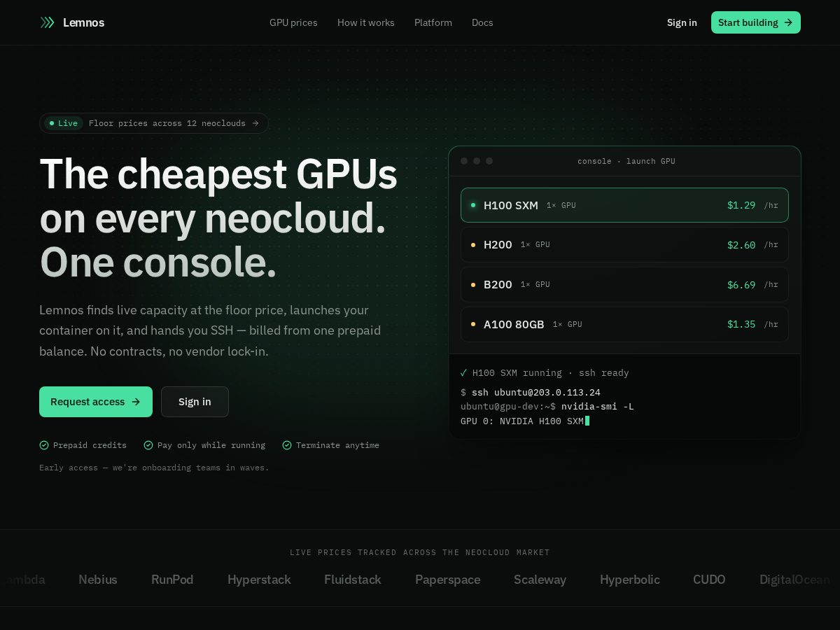Click the nvidia-smi -L command line

547,407
